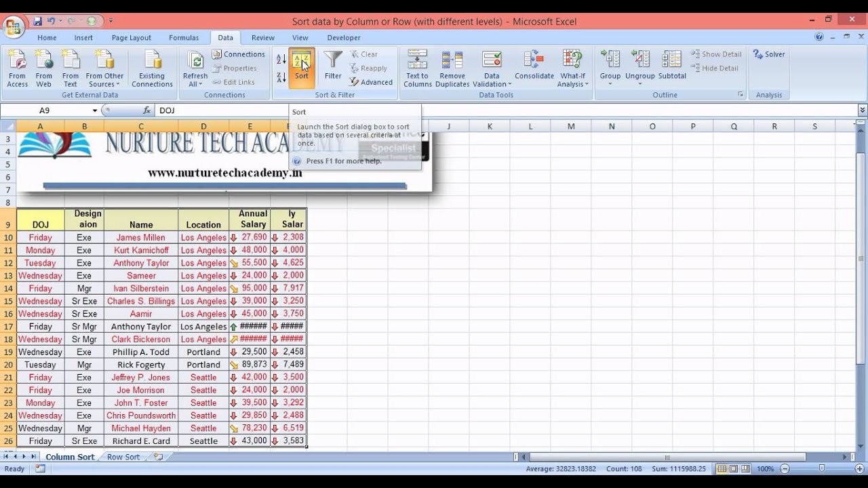Screen dimensions: 868x488
Task: Open the Formulas tab
Action: 184,38
